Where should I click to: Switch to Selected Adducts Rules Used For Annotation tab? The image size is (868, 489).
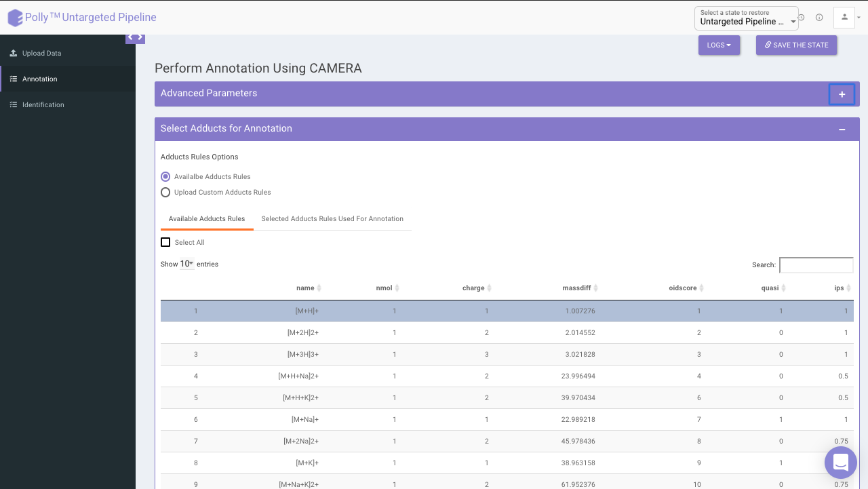tap(332, 218)
